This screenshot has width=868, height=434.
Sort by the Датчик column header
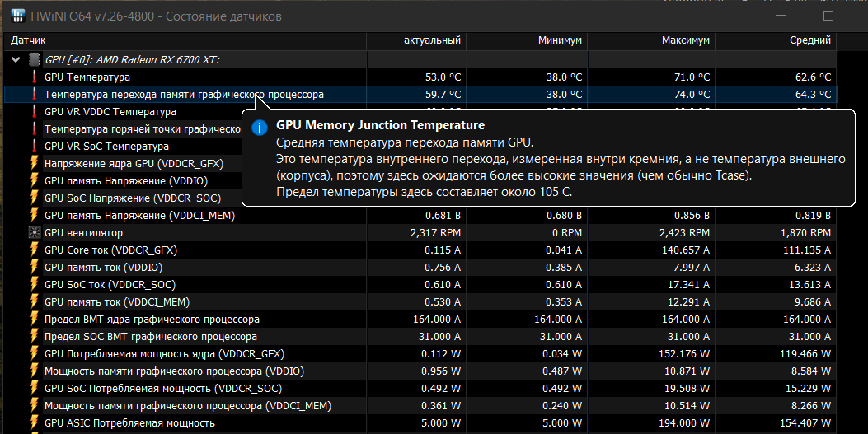[185, 40]
